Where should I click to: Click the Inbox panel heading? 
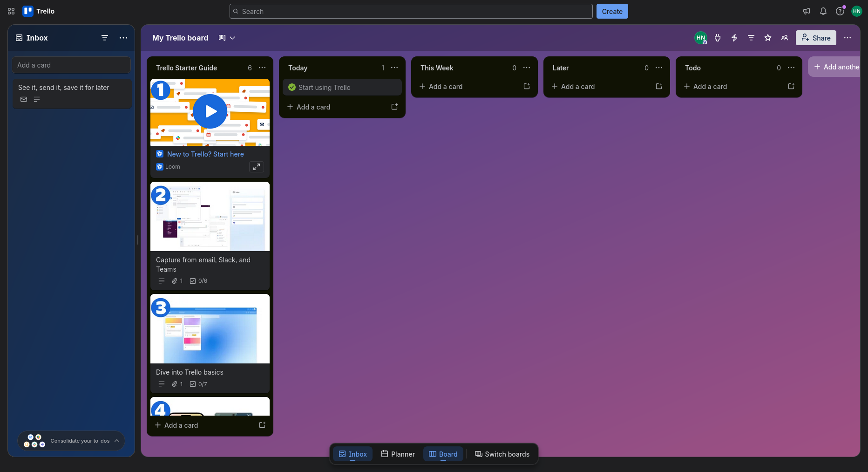(37, 38)
